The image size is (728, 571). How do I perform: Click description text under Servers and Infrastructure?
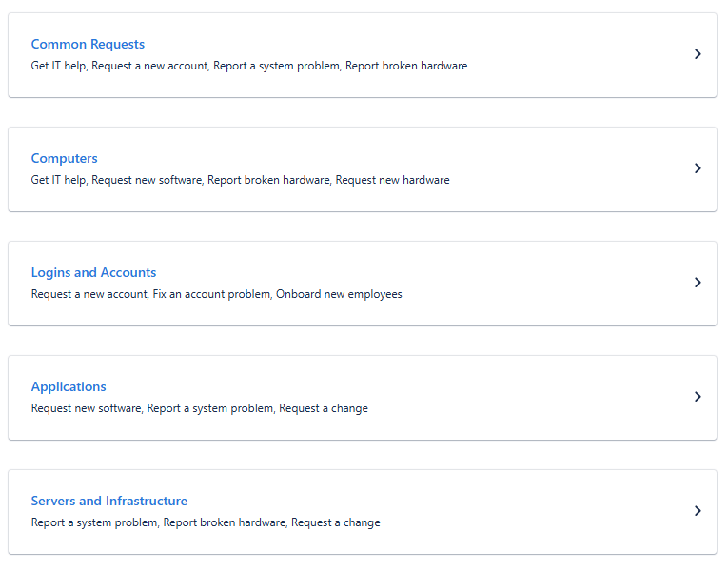205,522
